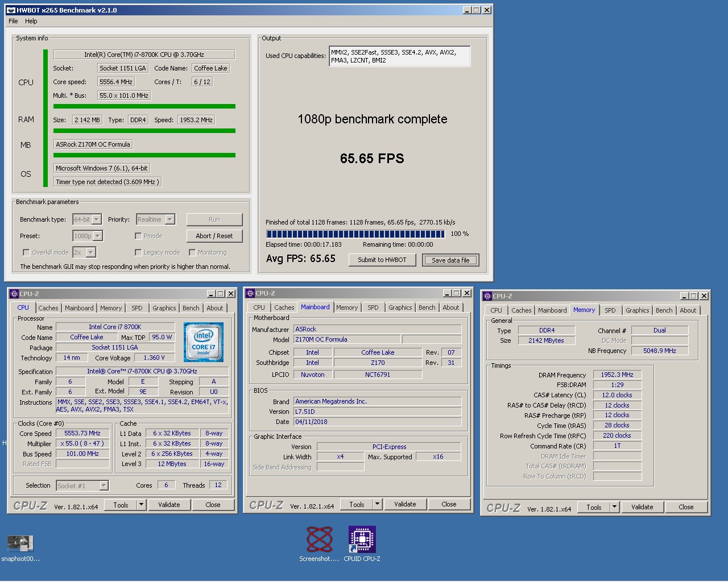This screenshot has height=582, width=728.
Task: Open About tab in CPU-Z Mainboard window
Action: (451, 307)
